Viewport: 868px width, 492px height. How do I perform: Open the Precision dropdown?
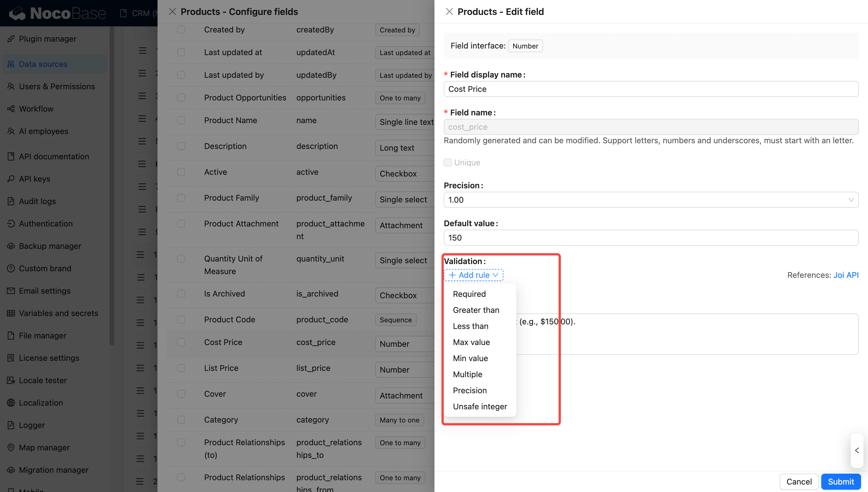coord(651,200)
